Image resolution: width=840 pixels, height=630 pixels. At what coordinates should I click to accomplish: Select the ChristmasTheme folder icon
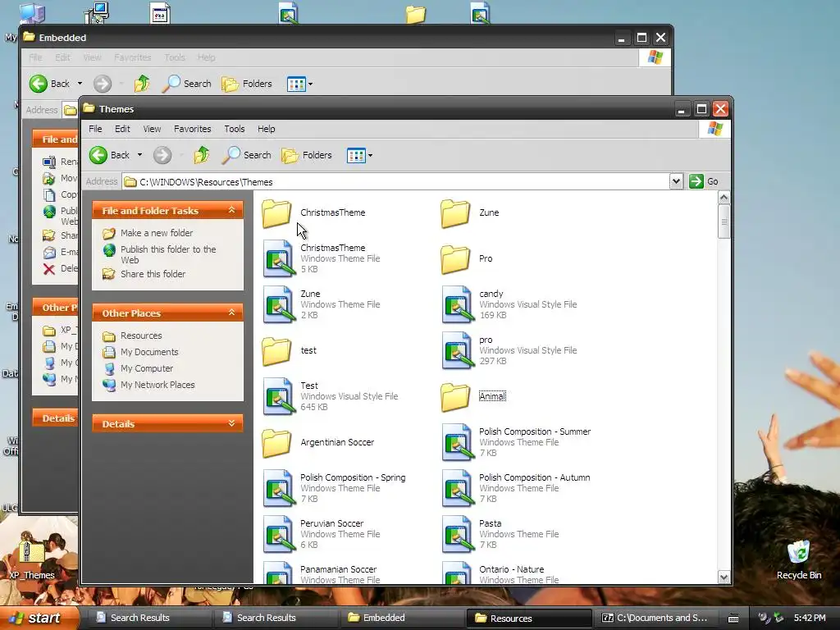(x=276, y=213)
